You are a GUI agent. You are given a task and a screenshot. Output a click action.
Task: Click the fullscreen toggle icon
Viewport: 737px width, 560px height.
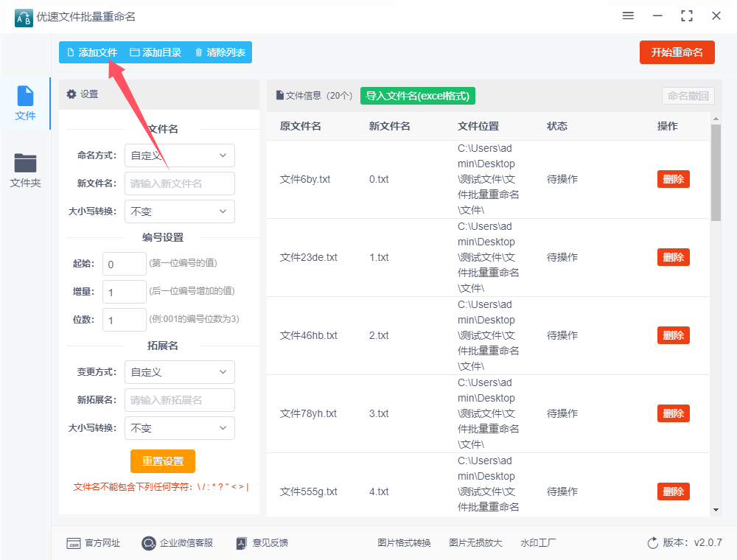click(687, 16)
